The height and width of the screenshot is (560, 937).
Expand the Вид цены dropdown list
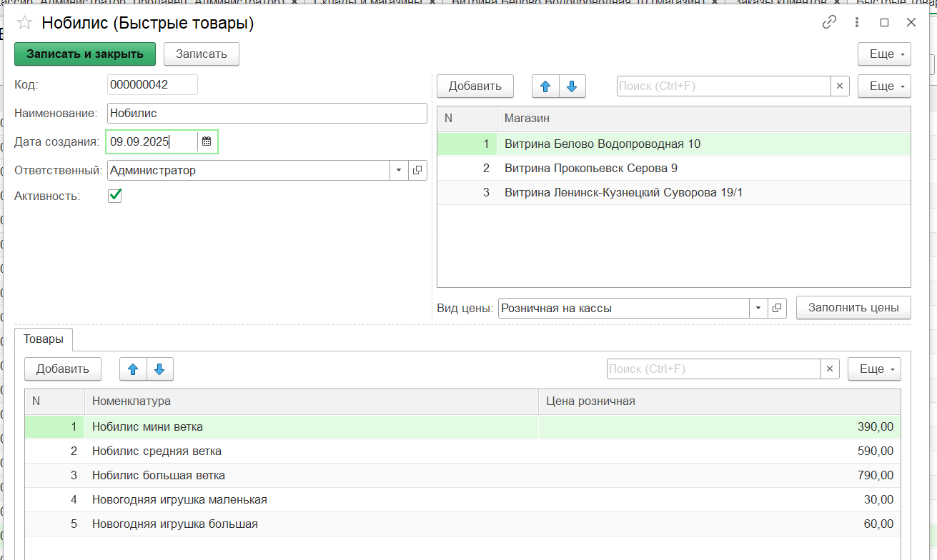[x=758, y=309]
